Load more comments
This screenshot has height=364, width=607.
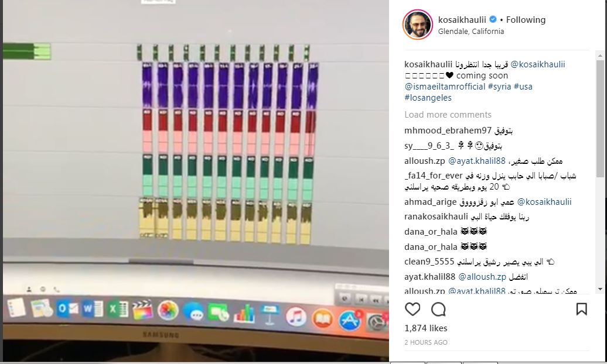tap(448, 115)
